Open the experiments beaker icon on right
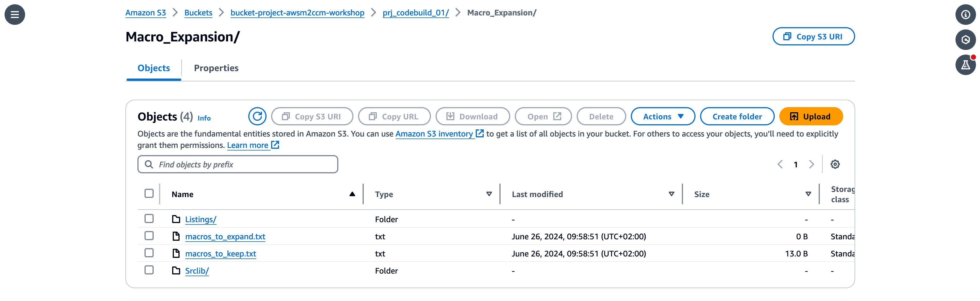Screen dimensions: 980x301 tap(965, 65)
